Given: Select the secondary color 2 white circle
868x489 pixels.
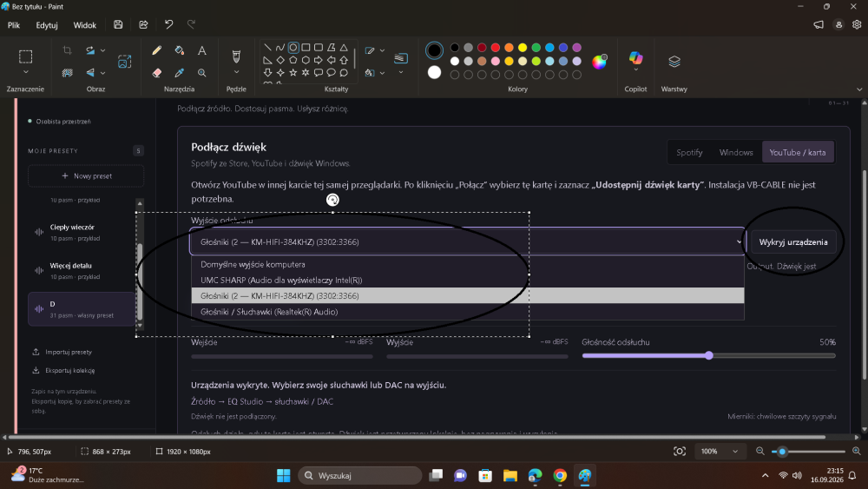Looking at the screenshot, I should click(x=435, y=72).
